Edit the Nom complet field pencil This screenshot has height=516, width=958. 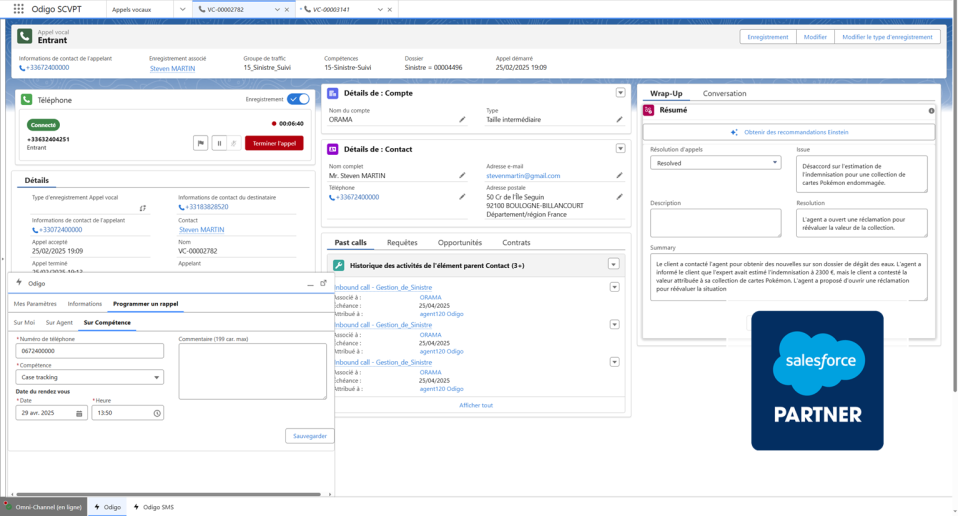[x=462, y=175]
